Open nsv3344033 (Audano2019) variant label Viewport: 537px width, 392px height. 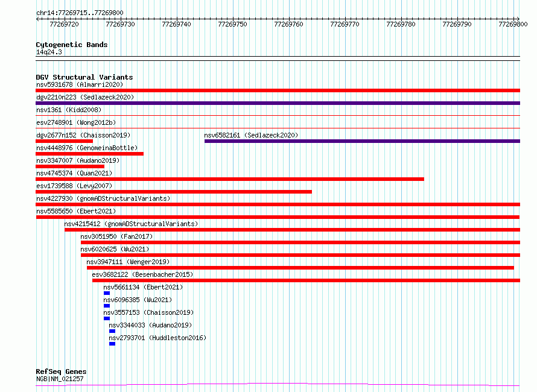click(x=150, y=325)
